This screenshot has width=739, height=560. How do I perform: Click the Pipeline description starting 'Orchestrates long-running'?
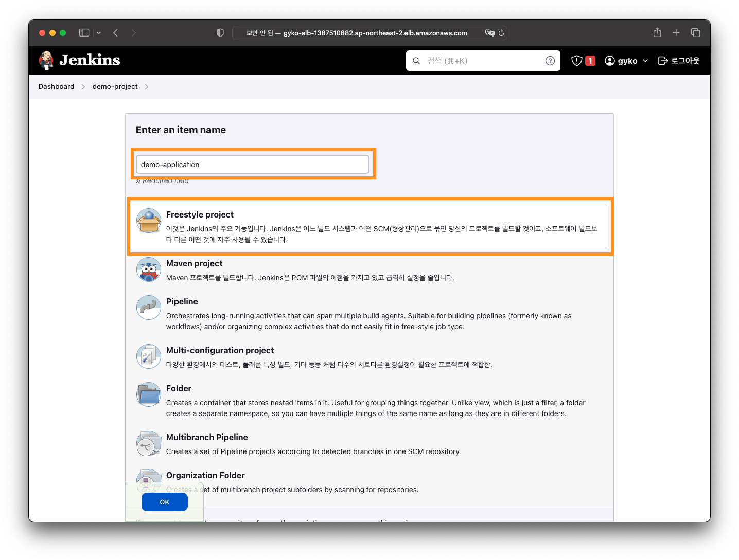[368, 321]
